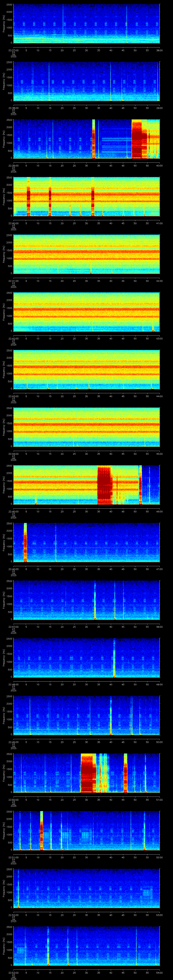Screen dimensions: 173x980
Task: Click the 22:42:00 start time label
Action: pos(13,339)
